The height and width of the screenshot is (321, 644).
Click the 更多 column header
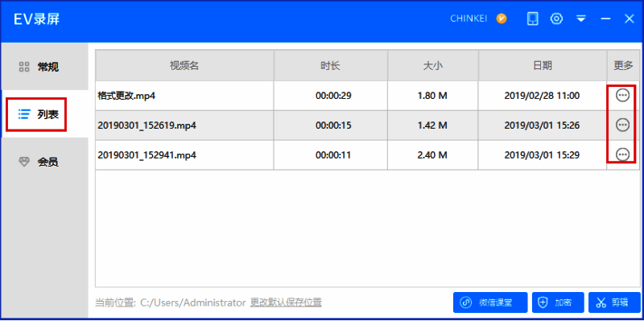[623, 66]
